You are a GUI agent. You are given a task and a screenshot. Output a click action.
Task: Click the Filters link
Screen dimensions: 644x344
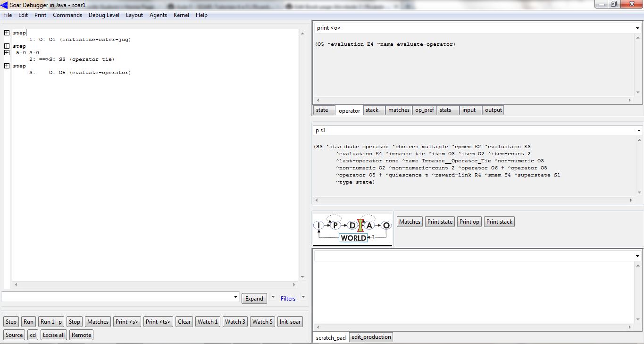tap(288, 299)
